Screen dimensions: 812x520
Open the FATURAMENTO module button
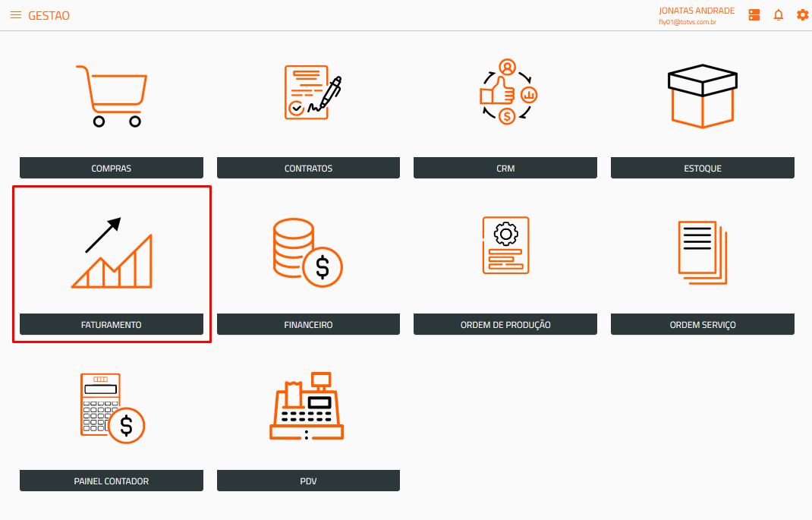112,324
